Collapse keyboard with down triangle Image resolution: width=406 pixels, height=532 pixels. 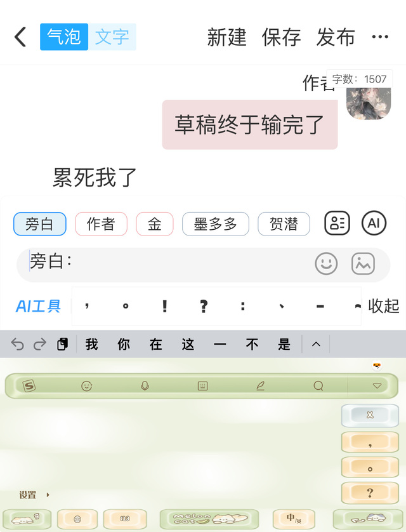377,386
